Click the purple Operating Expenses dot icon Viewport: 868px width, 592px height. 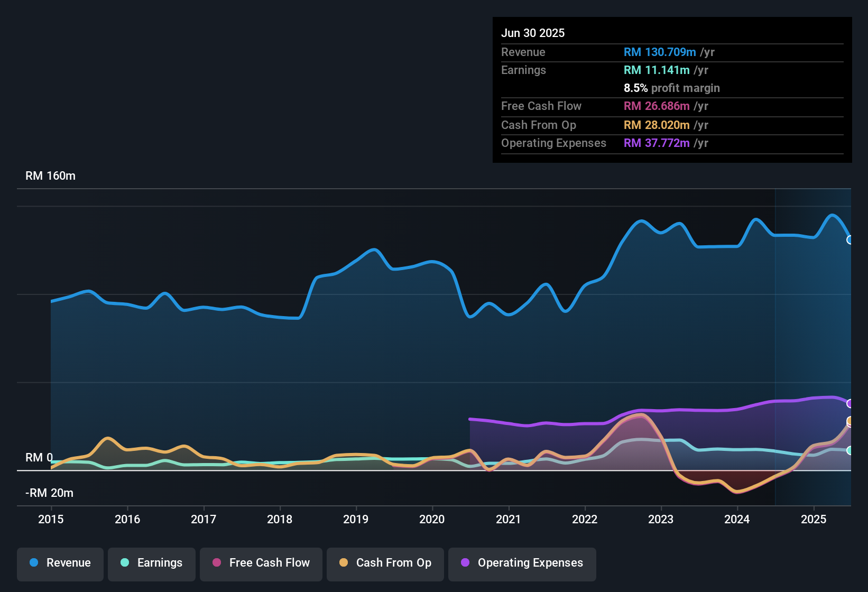click(465, 563)
